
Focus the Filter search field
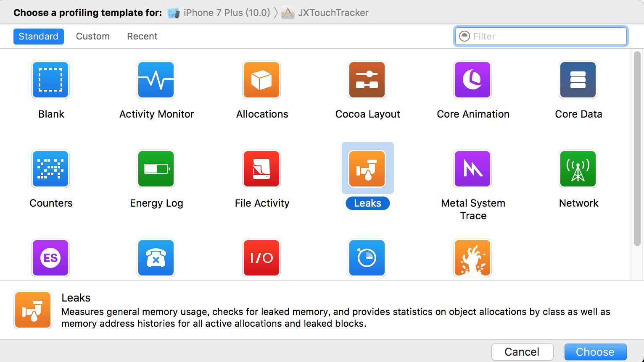click(541, 36)
